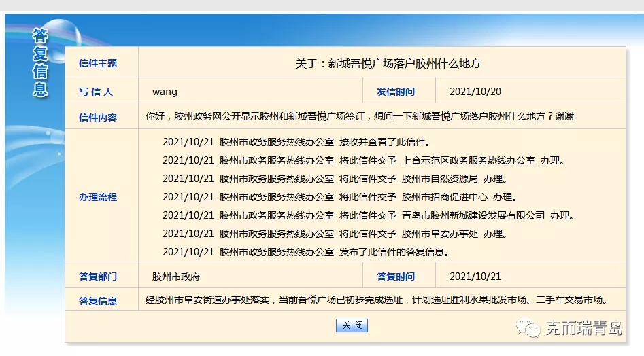Click the row mentioning 胶州市招商促进中心
Viewport: 644px width, 356px height.
339,198
